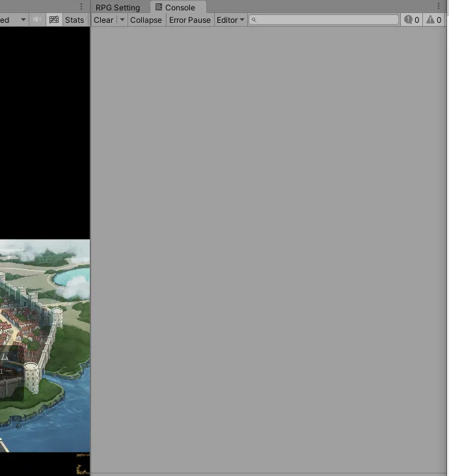Toggle error messages count in the Console
Viewport: 449px width, 476px height.
click(x=412, y=20)
